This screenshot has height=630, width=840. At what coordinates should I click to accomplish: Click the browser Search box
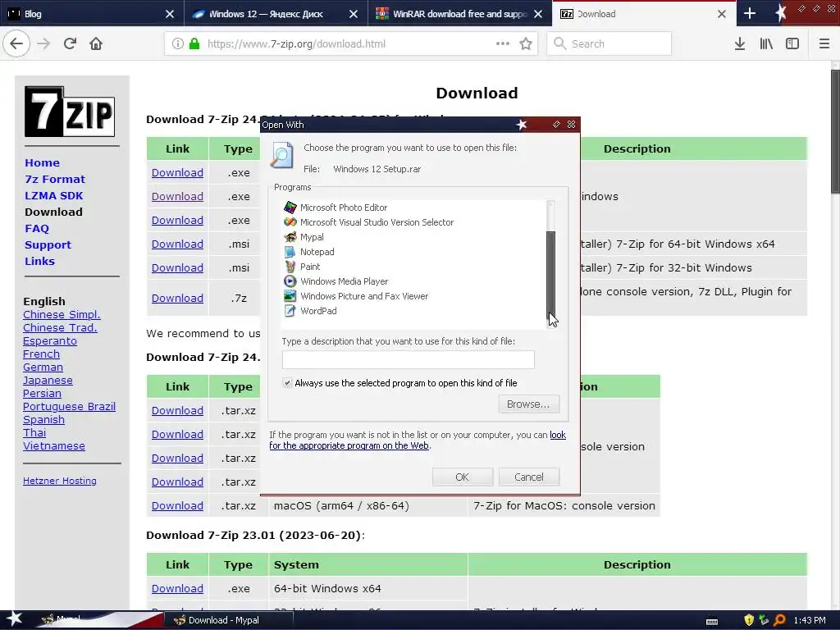coord(609,43)
